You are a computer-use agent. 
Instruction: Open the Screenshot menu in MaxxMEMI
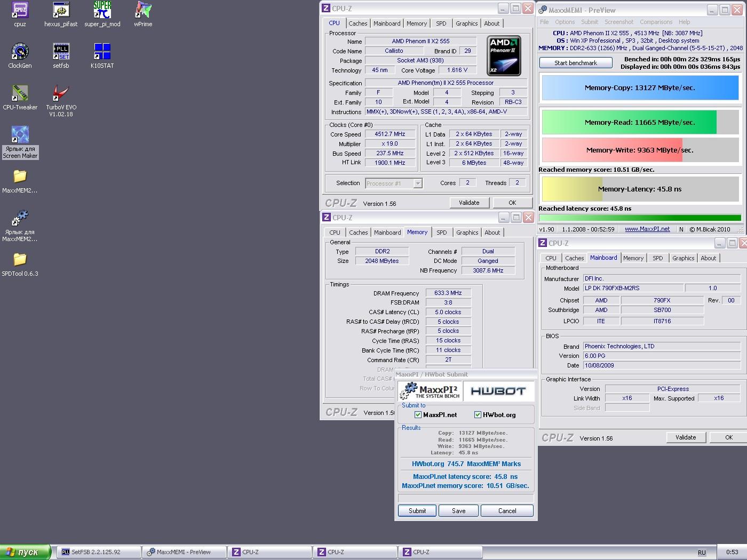[x=619, y=22]
